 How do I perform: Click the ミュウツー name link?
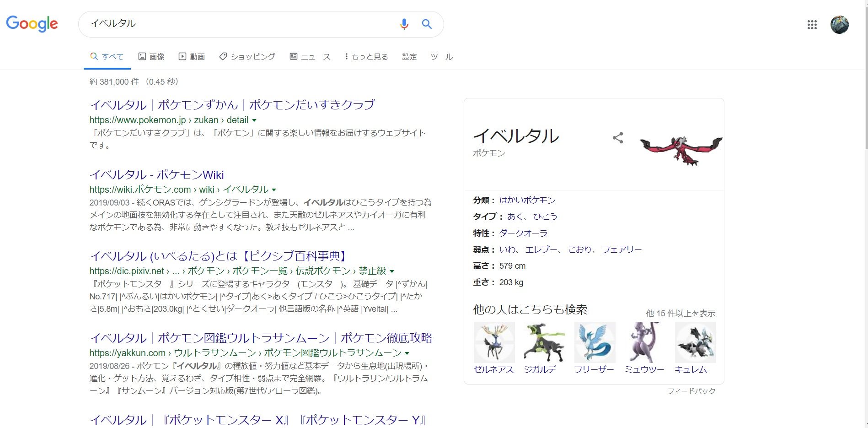pos(644,369)
